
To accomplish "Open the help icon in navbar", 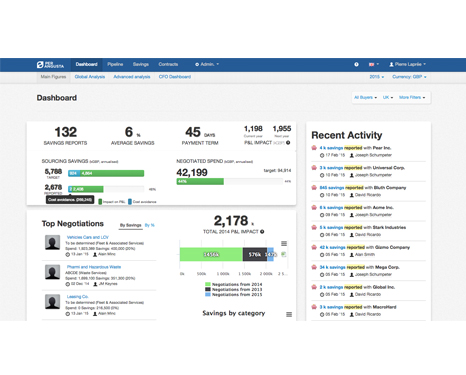I will 356,64.
